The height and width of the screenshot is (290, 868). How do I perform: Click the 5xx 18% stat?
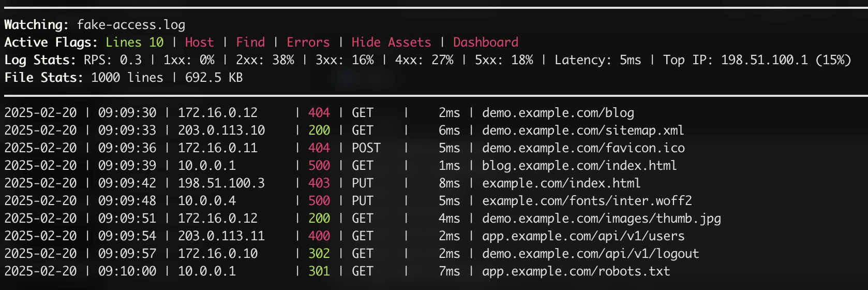(504, 60)
